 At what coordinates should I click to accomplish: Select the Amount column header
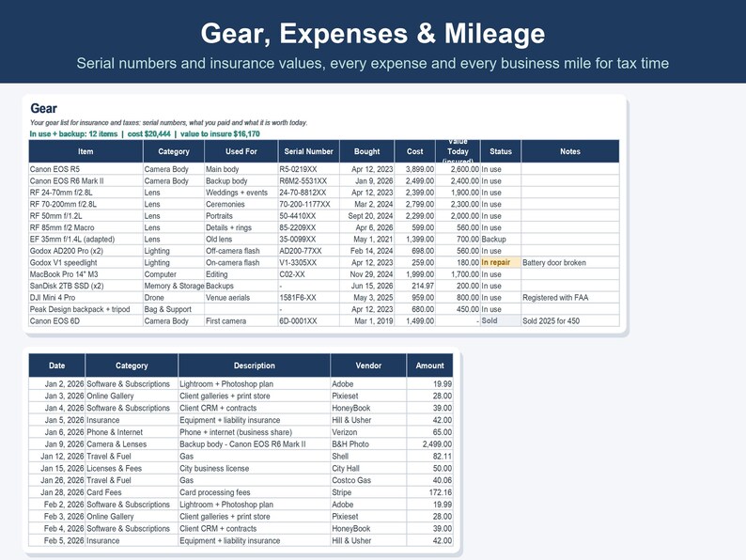(429, 366)
